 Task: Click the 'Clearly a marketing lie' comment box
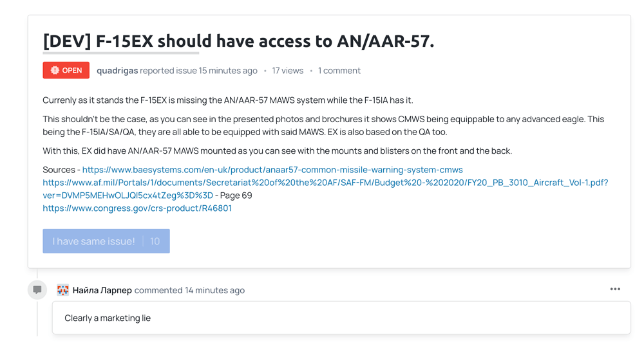(x=341, y=318)
